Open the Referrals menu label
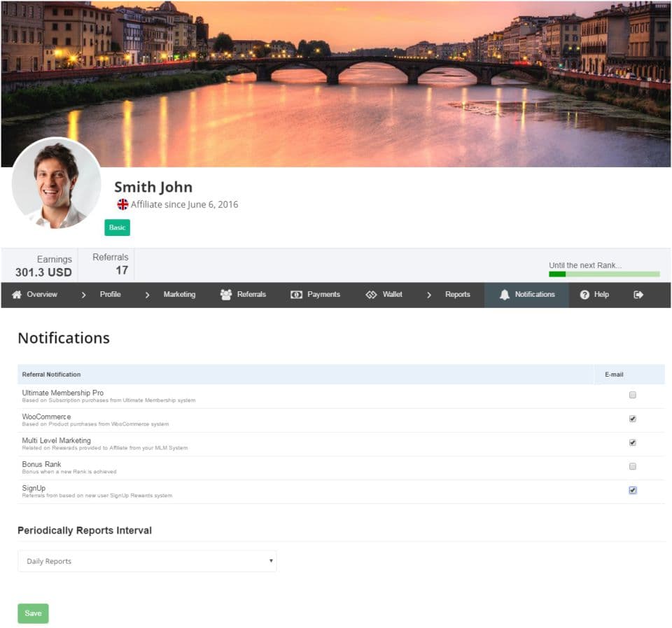 tap(251, 295)
